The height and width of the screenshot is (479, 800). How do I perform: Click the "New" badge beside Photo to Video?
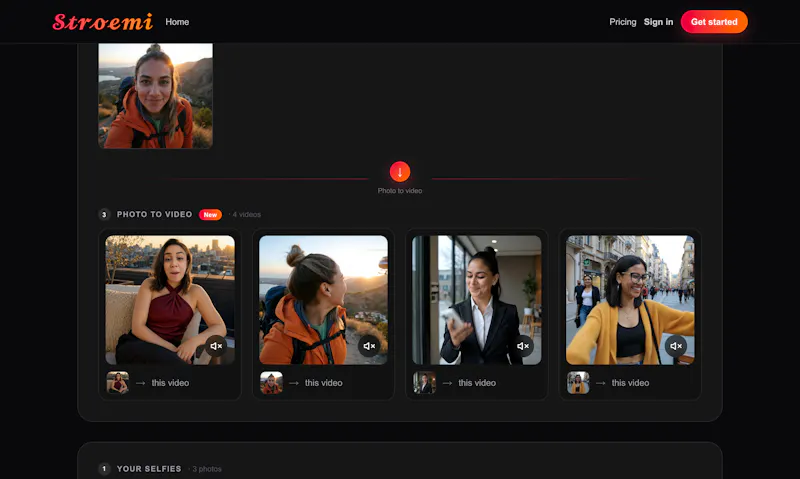pyautogui.click(x=210, y=215)
